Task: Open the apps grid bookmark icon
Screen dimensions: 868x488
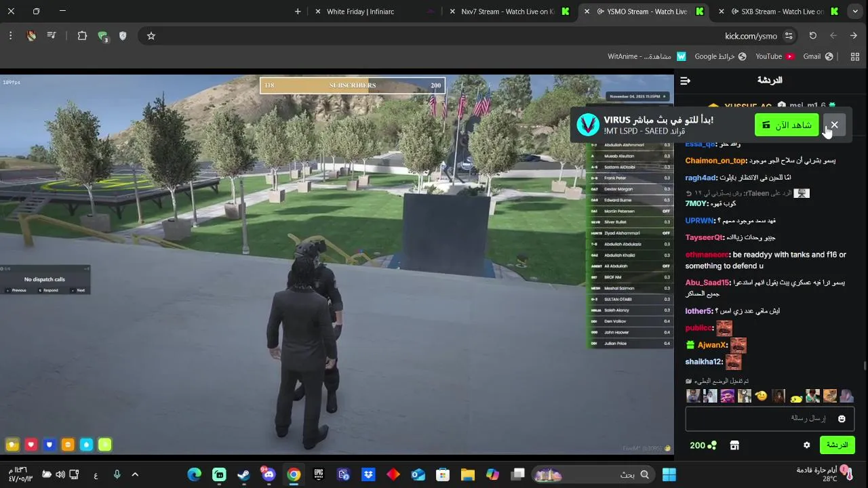Action: [x=854, y=57]
